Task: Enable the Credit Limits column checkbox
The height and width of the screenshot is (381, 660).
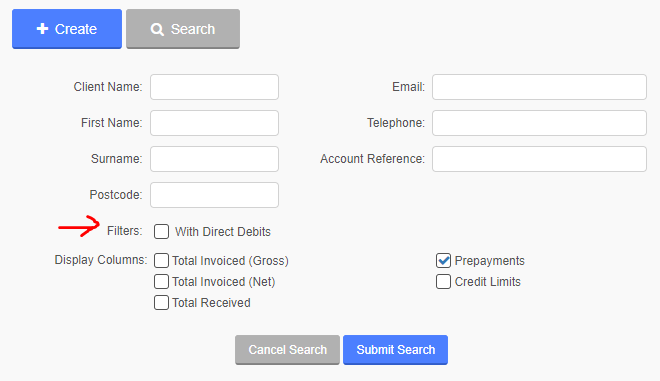Action: [x=443, y=282]
